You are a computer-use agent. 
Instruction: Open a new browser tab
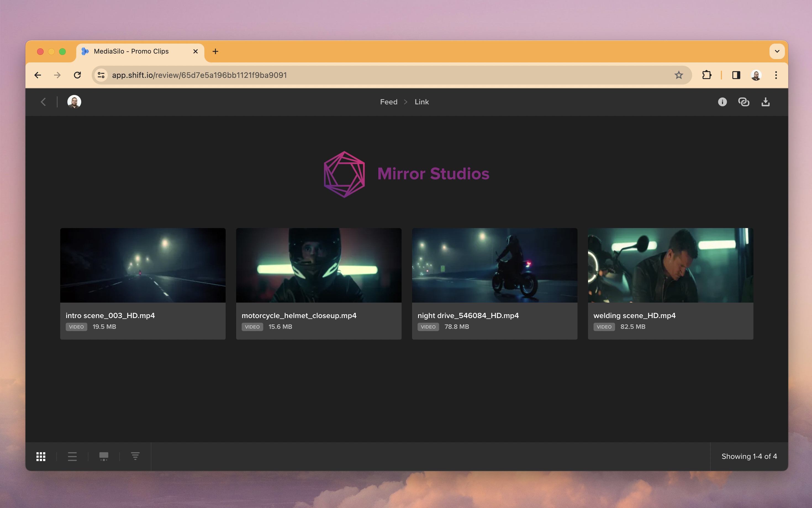point(215,51)
